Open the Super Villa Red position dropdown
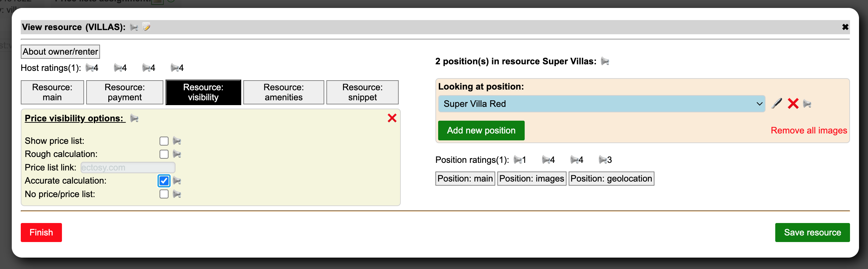This screenshot has width=868, height=269. (x=601, y=104)
